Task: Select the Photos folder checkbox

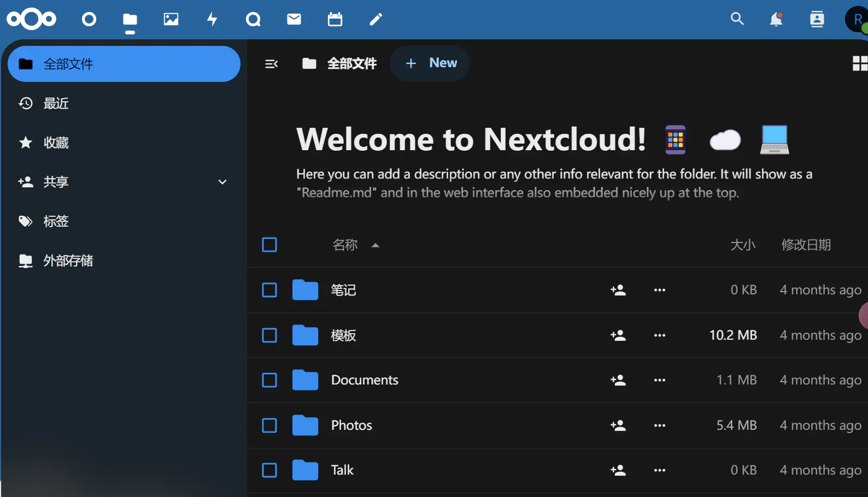Action: (269, 425)
